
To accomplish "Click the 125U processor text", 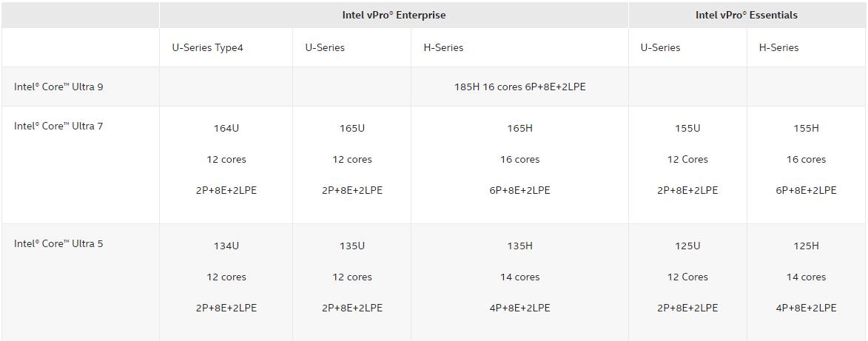I will (x=687, y=246).
